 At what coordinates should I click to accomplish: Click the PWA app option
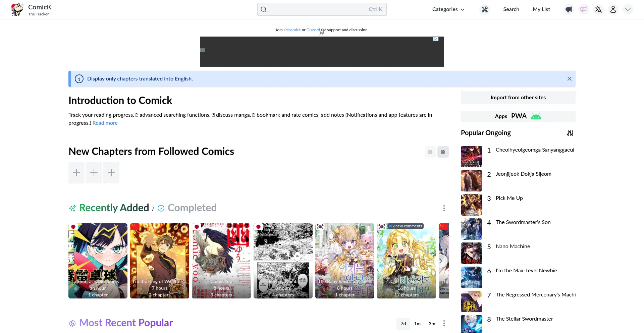(x=519, y=116)
